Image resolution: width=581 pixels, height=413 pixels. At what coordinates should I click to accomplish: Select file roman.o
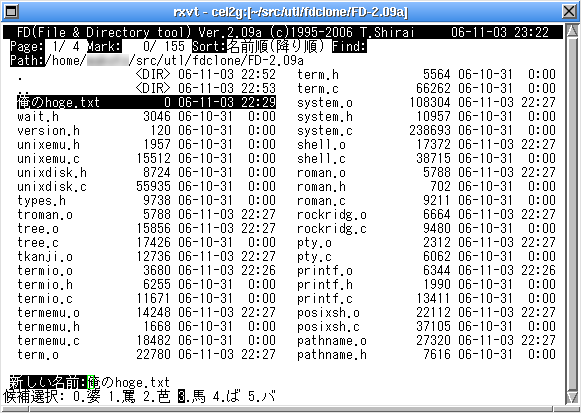321,173
